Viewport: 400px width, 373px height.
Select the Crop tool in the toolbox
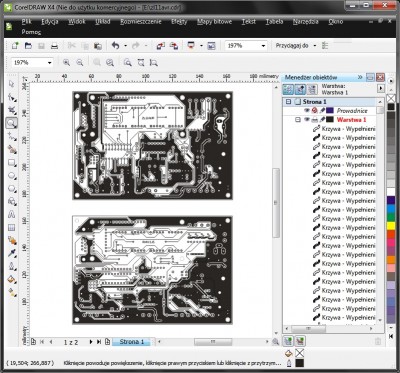click(12, 110)
